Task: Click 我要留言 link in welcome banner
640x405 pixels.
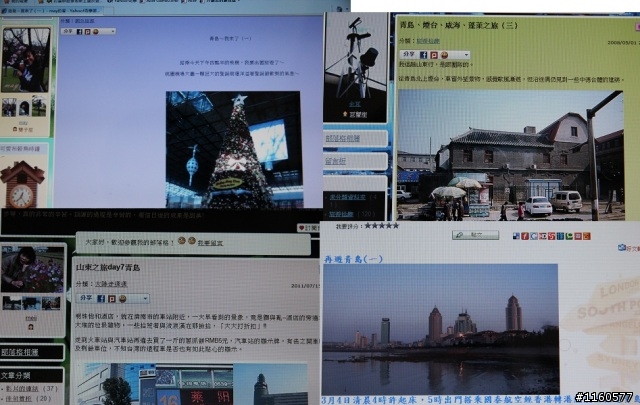Action: 210,243
